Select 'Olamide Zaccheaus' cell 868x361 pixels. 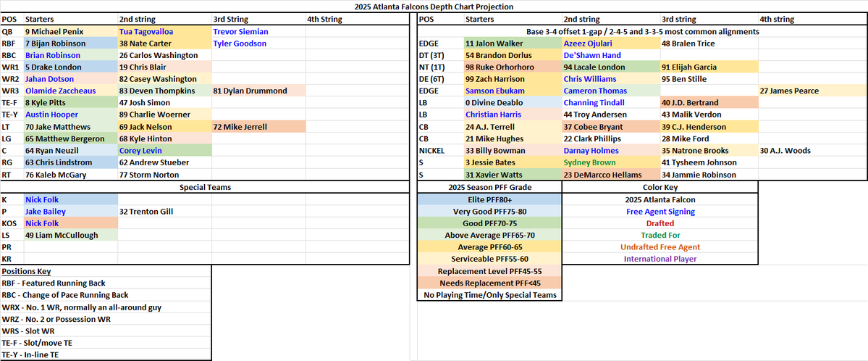click(x=71, y=91)
